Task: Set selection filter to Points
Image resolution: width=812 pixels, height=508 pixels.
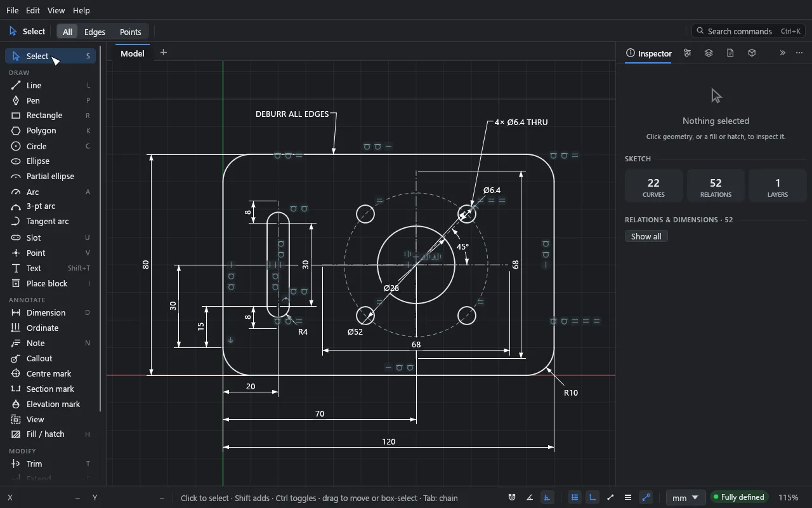Action: [130, 32]
